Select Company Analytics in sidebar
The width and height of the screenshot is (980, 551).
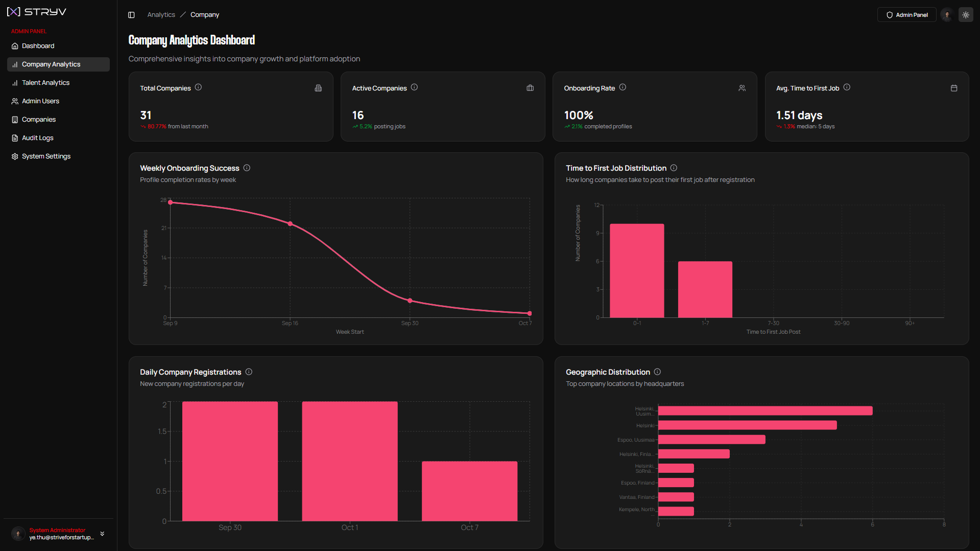point(58,64)
